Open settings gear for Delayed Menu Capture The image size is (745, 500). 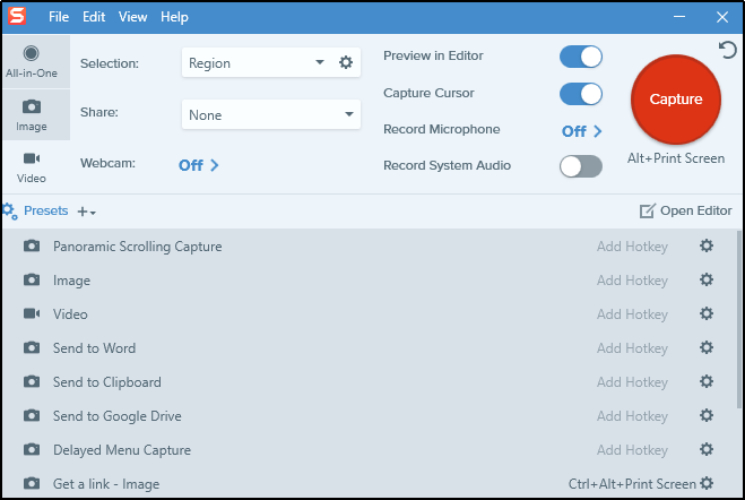coord(706,450)
